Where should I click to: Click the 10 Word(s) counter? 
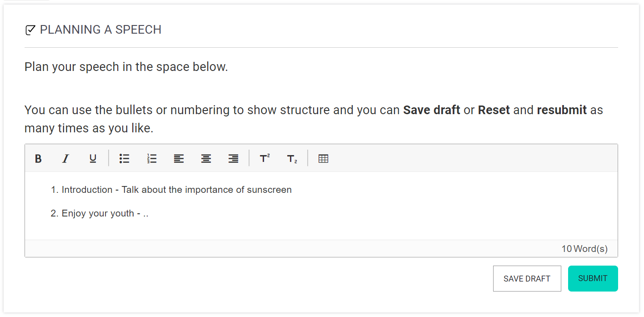pos(584,249)
